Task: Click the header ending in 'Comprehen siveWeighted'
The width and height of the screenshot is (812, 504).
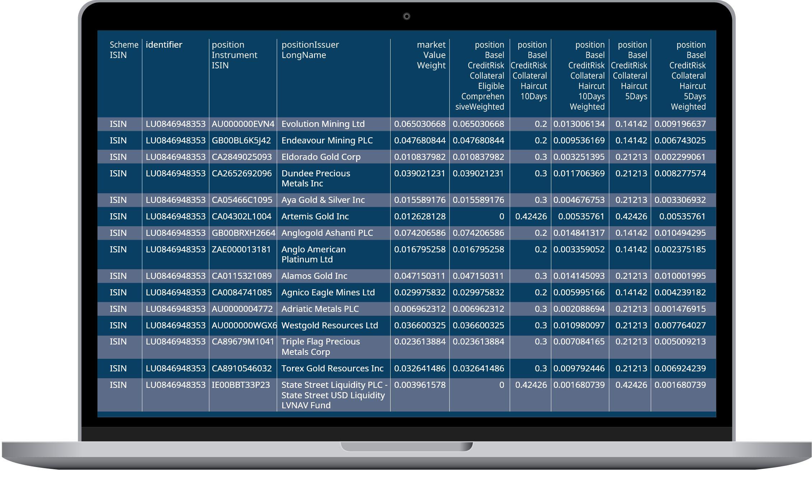Action: (480, 76)
